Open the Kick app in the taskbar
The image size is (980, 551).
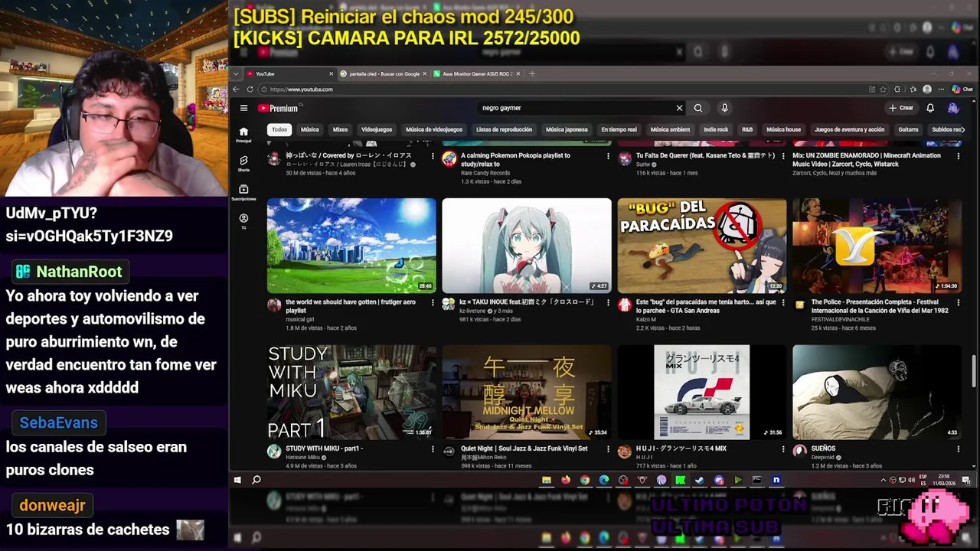[x=681, y=480]
